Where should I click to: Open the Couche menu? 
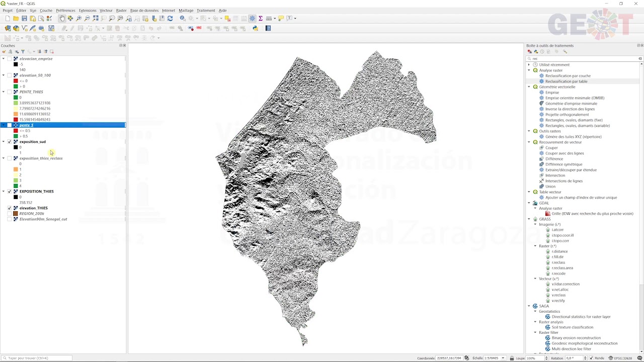46,10
